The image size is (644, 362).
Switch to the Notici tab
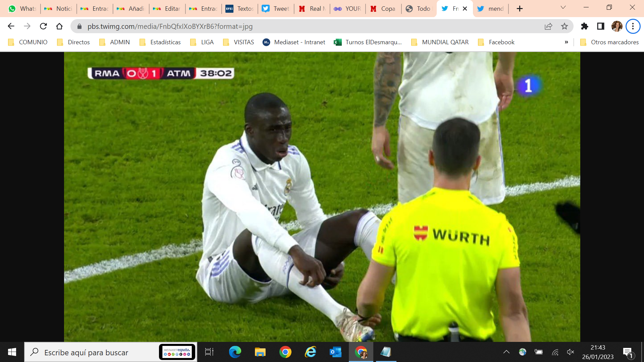click(x=58, y=9)
